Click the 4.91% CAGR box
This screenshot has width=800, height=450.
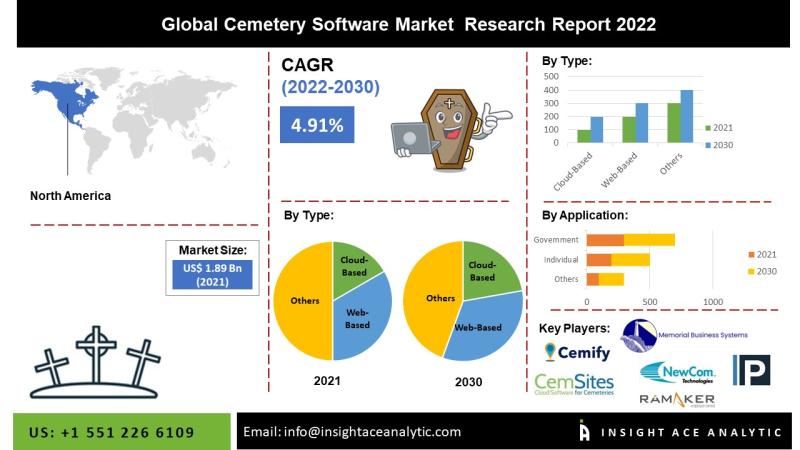(x=317, y=124)
